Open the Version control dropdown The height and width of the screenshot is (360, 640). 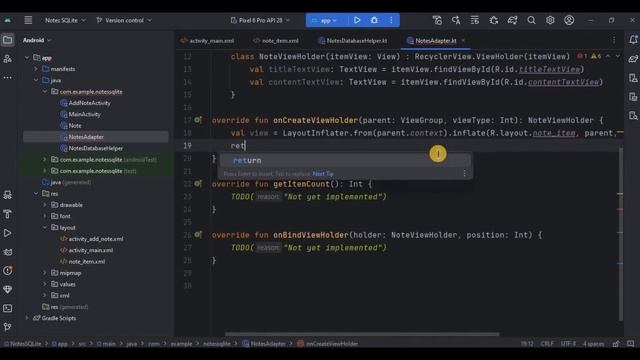[x=124, y=20]
